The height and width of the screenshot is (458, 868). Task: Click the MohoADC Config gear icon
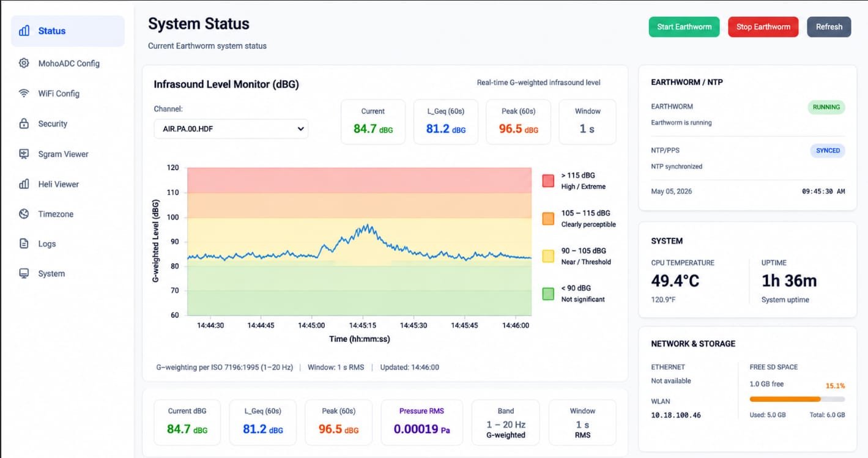click(24, 63)
